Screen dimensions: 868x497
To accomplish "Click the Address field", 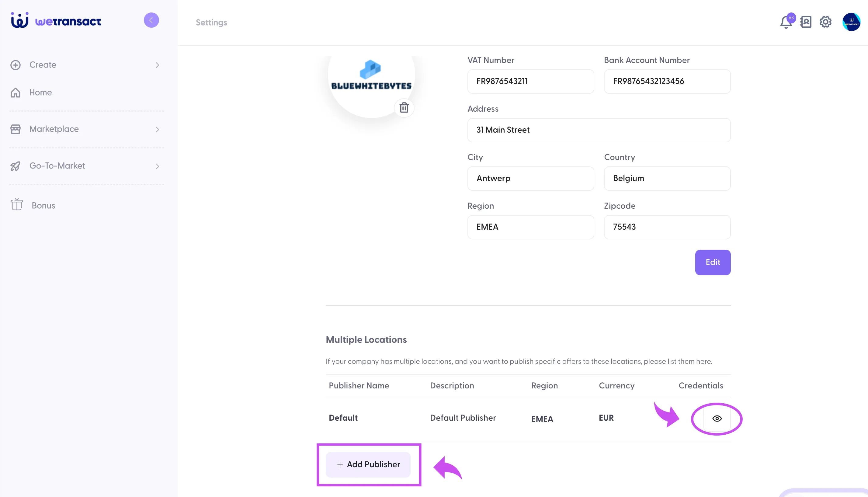I will pos(599,130).
